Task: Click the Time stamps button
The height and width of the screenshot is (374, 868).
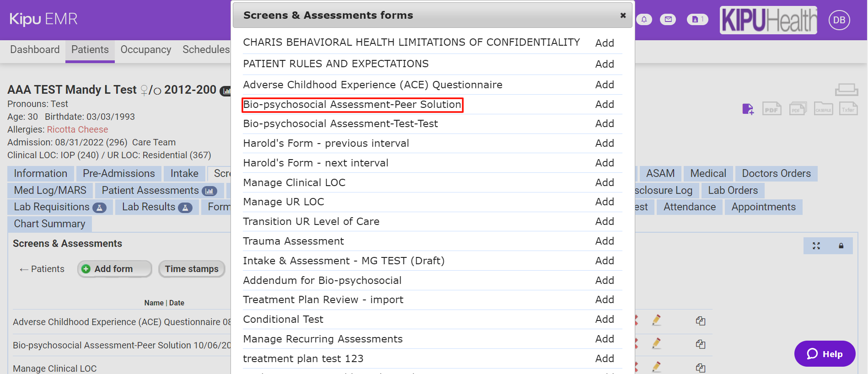Action: 192,269
